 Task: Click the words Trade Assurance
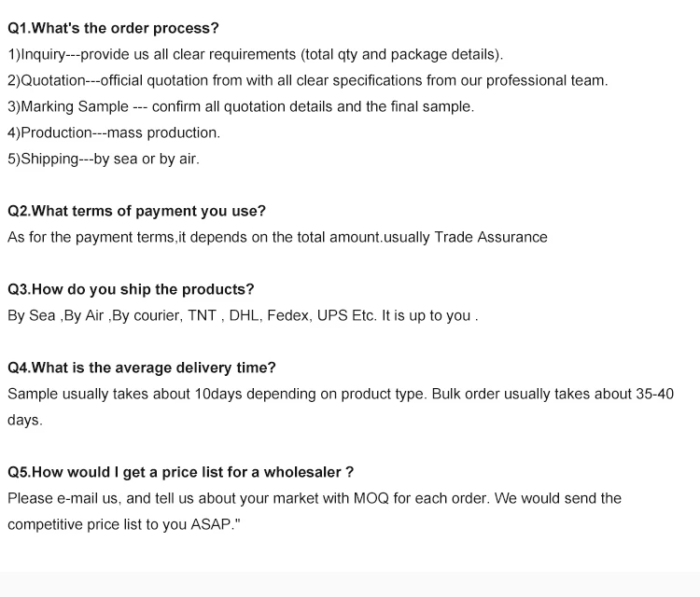coord(491,237)
